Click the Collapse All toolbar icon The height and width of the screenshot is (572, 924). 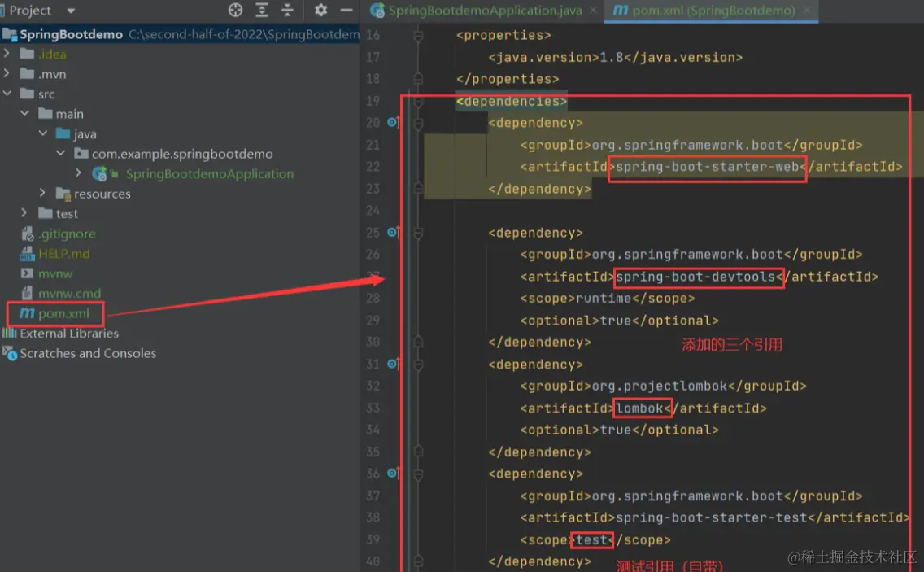tap(288, 10)
